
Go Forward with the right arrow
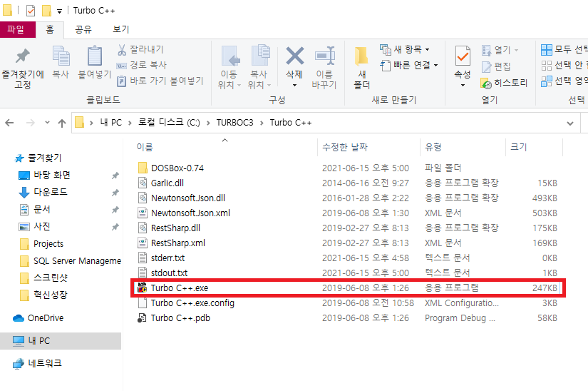[x=31, y=123]
